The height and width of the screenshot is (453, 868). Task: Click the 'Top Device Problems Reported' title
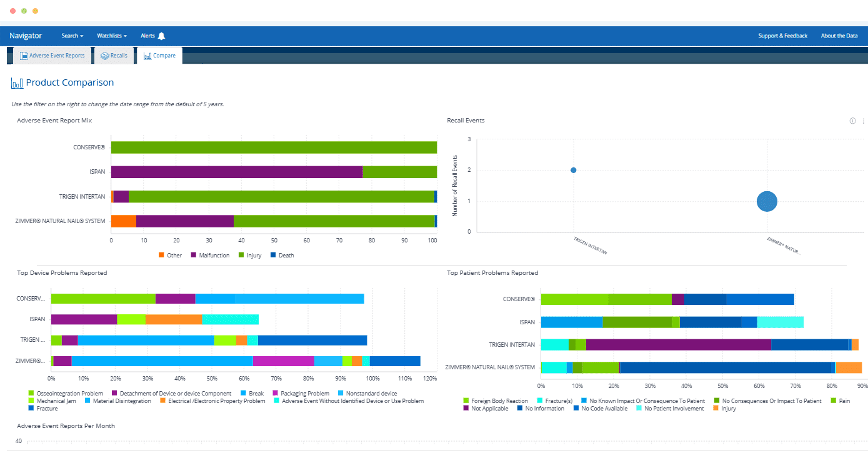point(62,272)
